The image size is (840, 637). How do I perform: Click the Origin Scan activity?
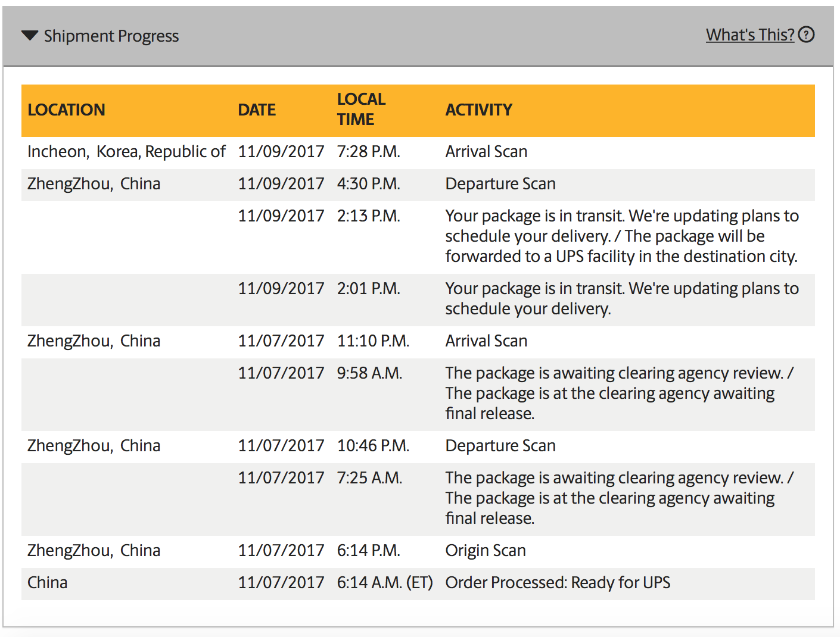[x=486, y=551]
